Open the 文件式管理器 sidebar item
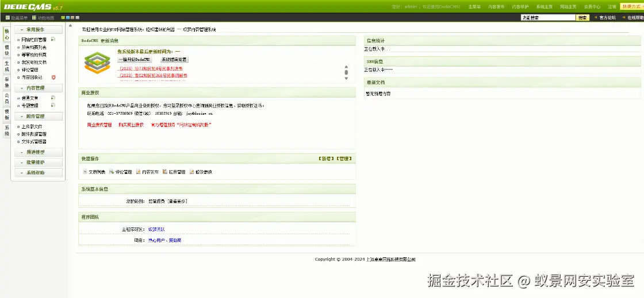This screenshot has height=298, width=644. pos(34,141)
